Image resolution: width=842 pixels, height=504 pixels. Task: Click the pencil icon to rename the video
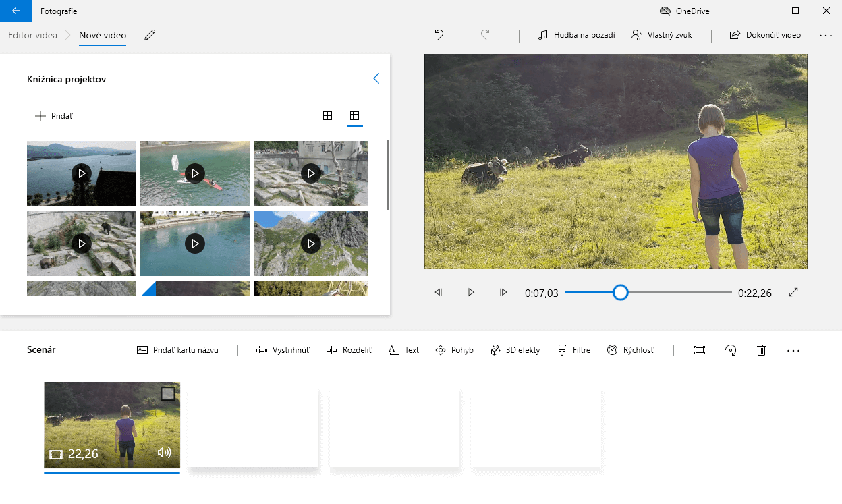[150, 35]
